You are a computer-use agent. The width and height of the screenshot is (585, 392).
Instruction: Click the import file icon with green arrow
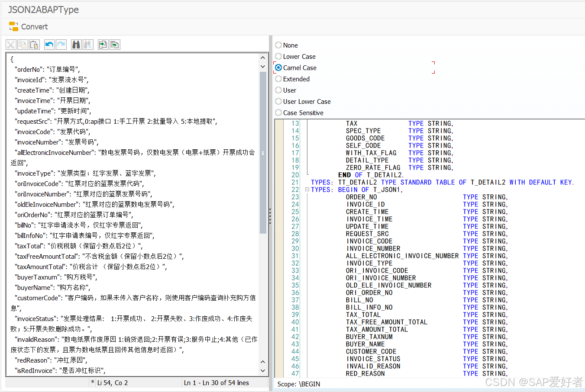[103, 45]
